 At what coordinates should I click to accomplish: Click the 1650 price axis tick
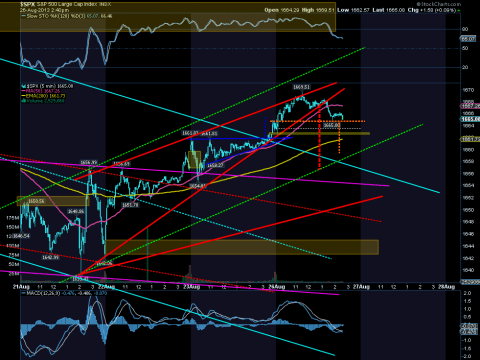point(468,210)
